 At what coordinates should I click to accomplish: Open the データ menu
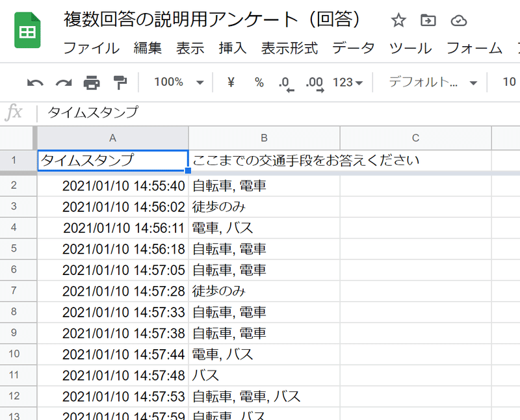tap(354, 48)
